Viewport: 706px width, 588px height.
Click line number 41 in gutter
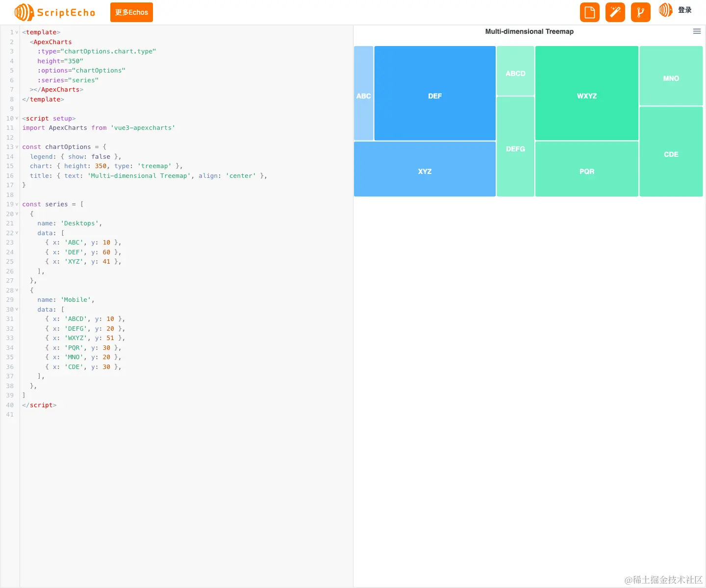tap(10, 415)
